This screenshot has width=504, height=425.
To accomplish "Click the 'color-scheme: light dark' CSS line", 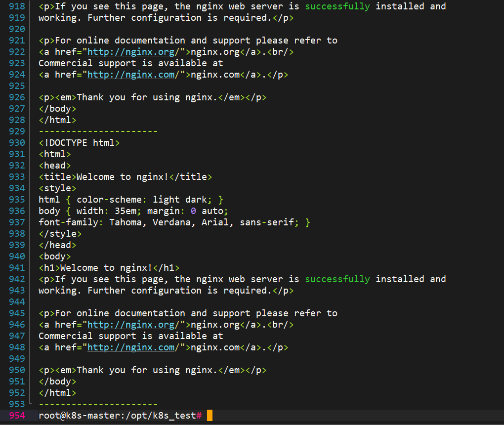I will click(131, 200).
